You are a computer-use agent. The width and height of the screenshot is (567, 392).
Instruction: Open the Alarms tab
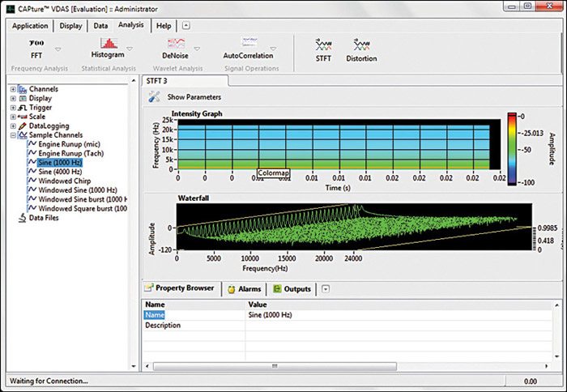[x=247, y=288]
